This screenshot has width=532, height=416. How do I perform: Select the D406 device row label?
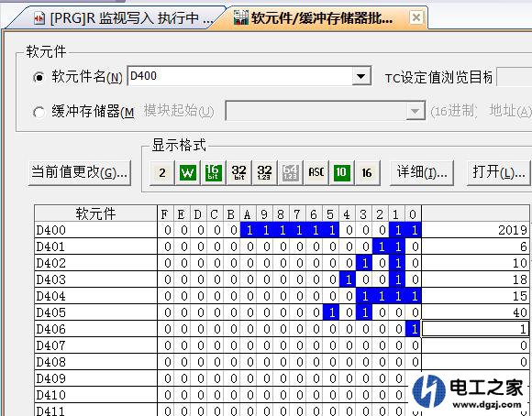coord(96,329)
